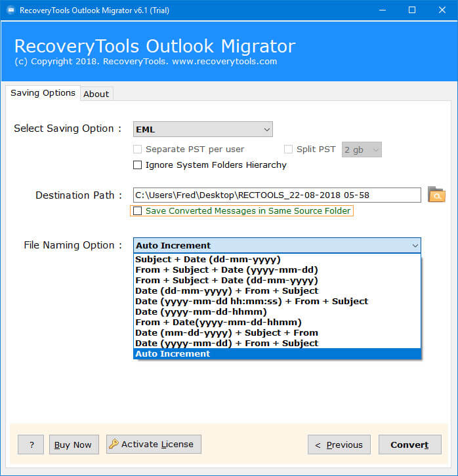The image size is (458, 476).
Task: Maximize the Outlook Migrator window
Action: click(412, 10)
